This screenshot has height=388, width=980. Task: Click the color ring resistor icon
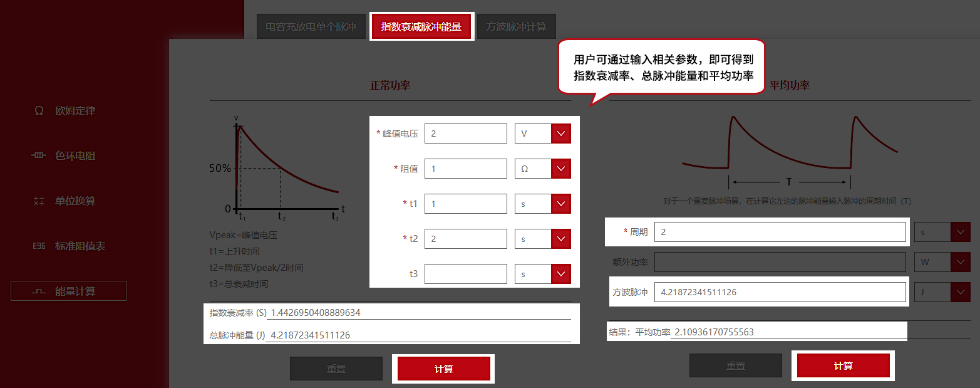tap(39, 156)
